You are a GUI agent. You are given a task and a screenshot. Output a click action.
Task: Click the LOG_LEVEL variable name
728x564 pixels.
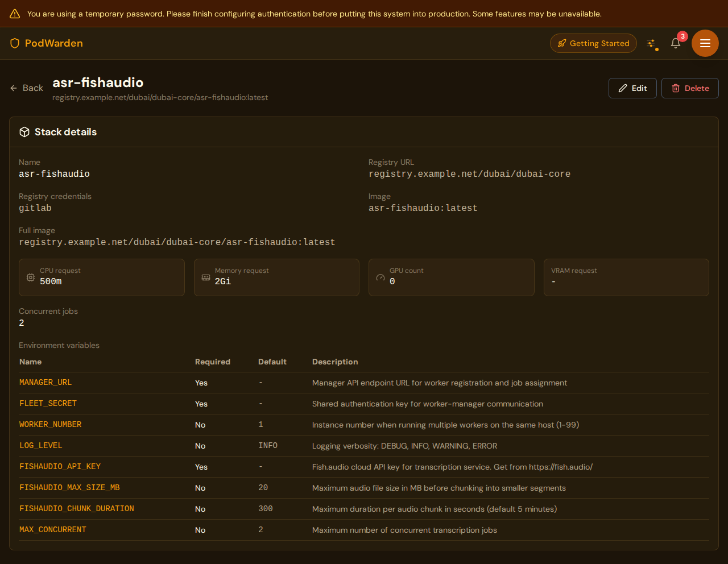coord(40,446)
